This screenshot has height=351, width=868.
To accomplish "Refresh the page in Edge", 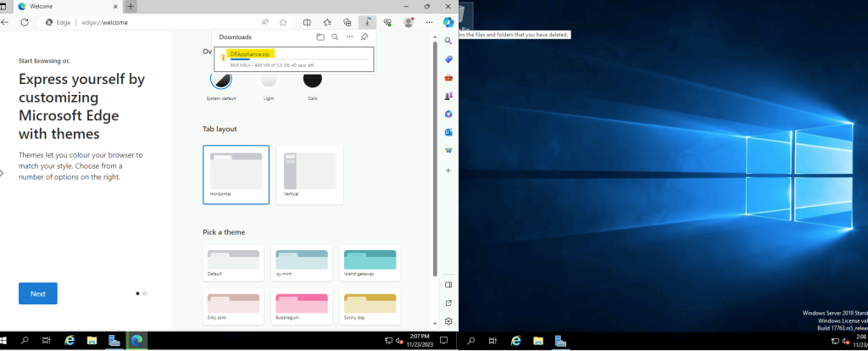I will tap(25, 23).
